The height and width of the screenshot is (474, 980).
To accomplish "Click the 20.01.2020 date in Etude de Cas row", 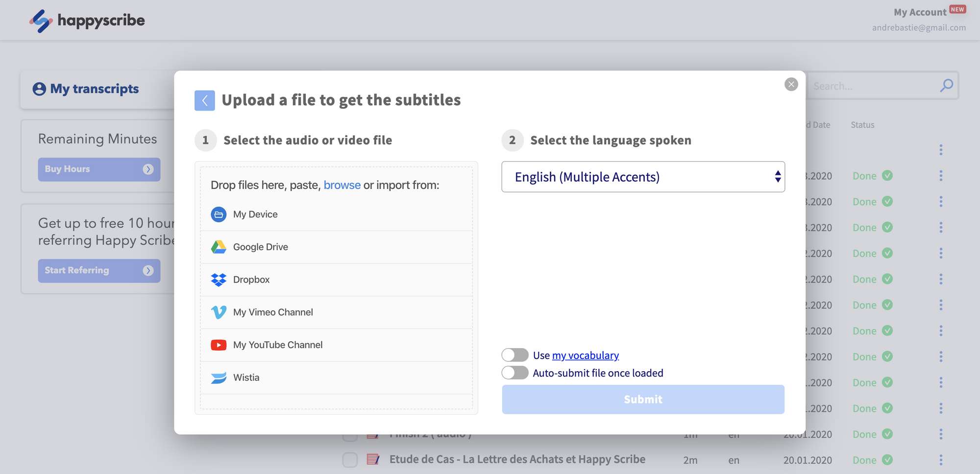I will point(808,460).
